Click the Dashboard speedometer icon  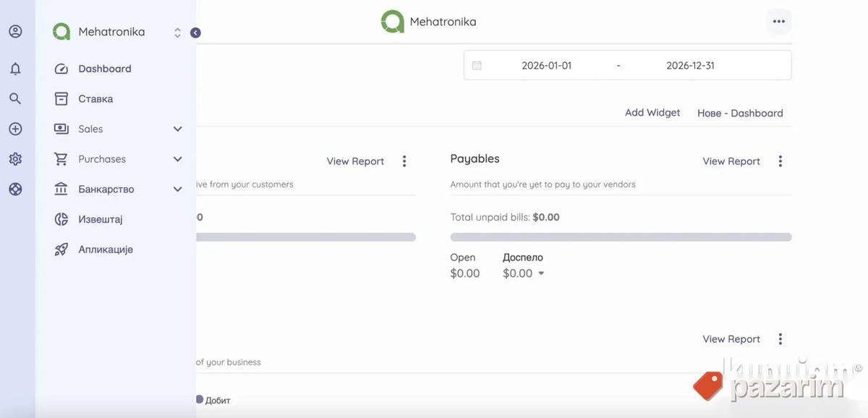(x=61, y=69)
